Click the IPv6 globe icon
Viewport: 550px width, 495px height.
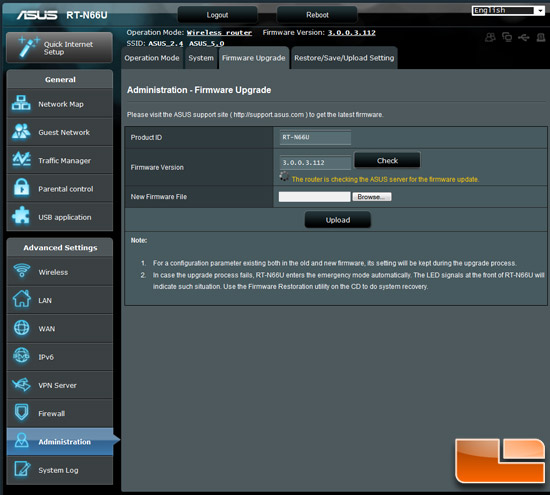click(22, 356)
